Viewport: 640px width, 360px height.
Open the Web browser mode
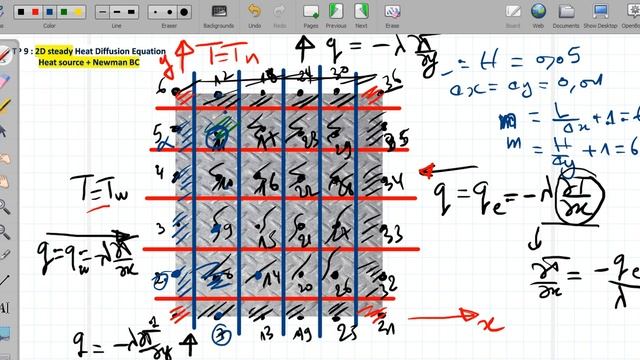pos(538,16)
